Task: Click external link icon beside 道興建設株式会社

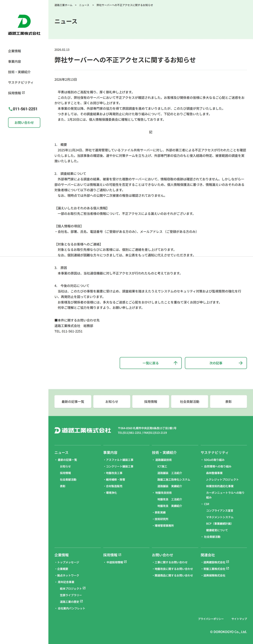Action: pyautogui.click(x=228, y=562)
